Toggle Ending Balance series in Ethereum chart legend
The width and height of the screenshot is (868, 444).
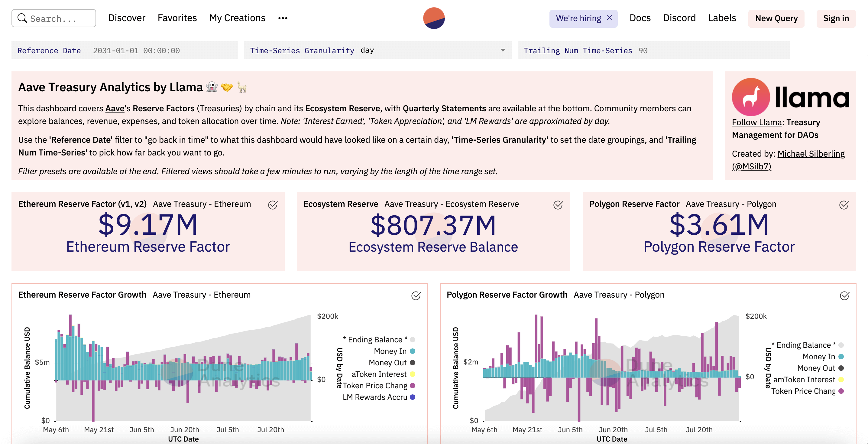tap(379, 340)
